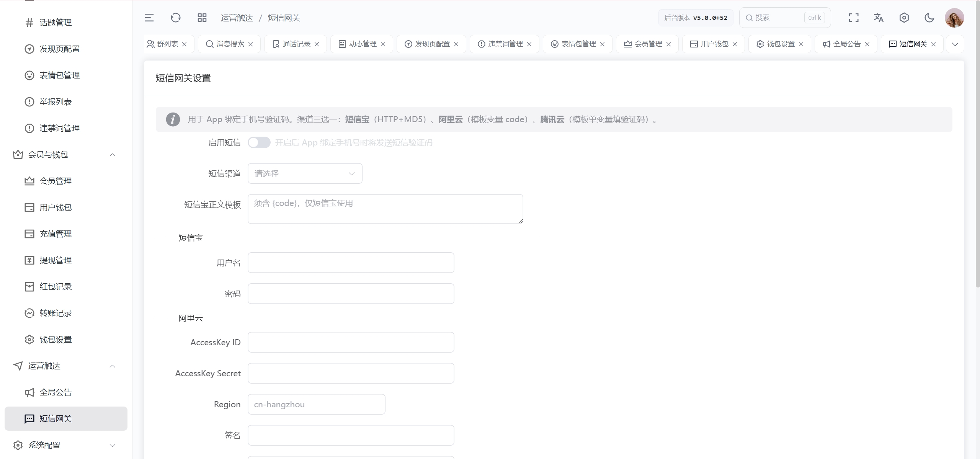Close the 群列表 tab
The width and height of the screenshot is (980, 459).
pos(185,44)
